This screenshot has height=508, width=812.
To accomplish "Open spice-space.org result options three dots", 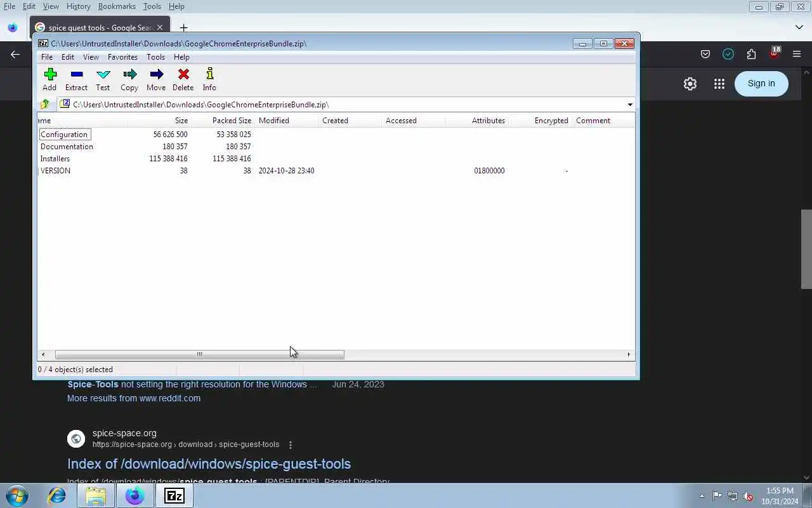I will click(x=291, y=444).
